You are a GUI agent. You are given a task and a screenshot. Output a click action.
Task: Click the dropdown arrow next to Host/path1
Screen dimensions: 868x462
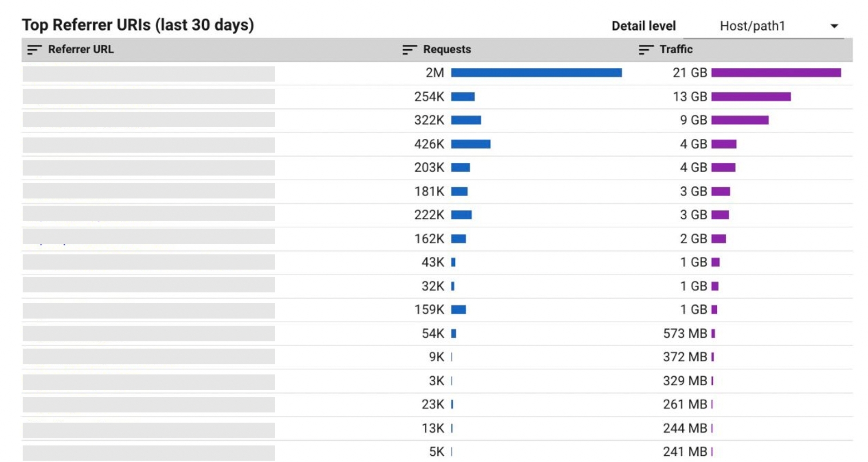click(x=834, y=26)
